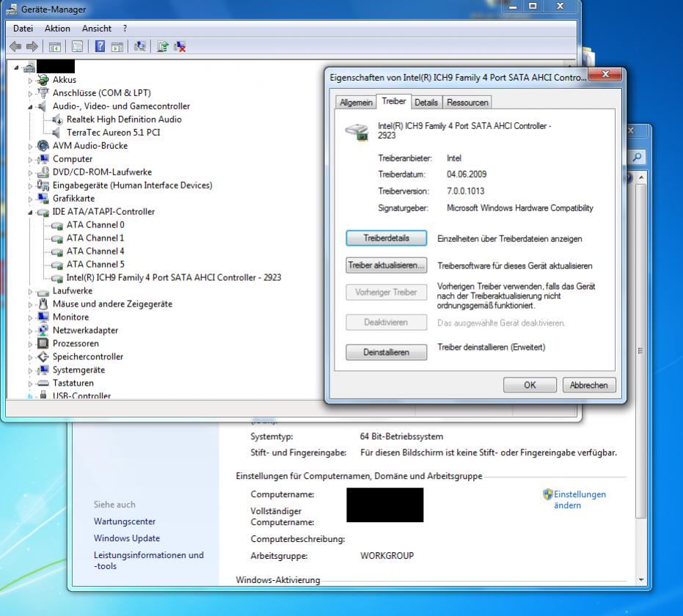Click the Akkus battery icon
Image resolution: width=683 pixels, height=616 pixels.
click(43, 80)
